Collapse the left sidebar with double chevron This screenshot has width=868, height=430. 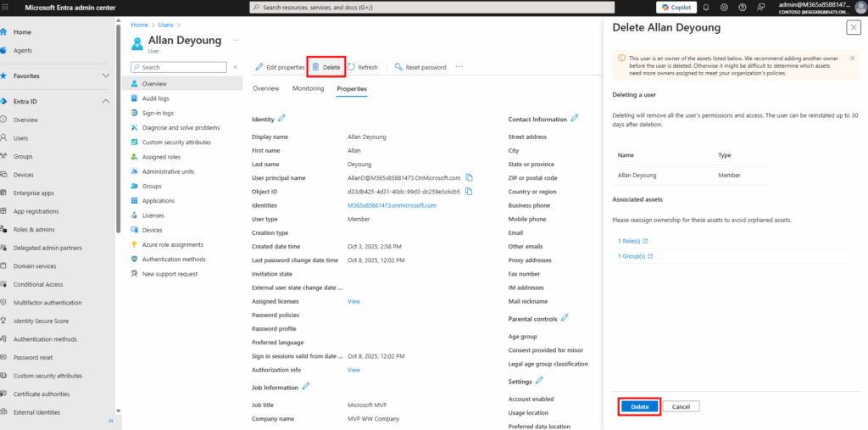tap(110, 421)
